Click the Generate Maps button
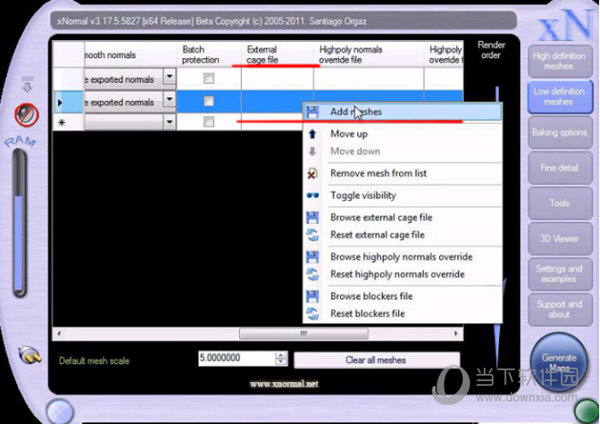The image size is (600, 424). pyautogui.click(x=559, y=362)
